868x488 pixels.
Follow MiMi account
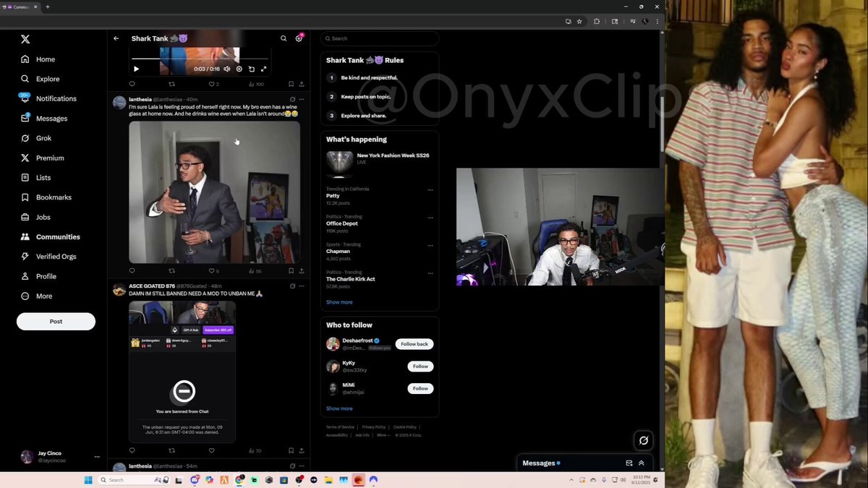[420, 388]
